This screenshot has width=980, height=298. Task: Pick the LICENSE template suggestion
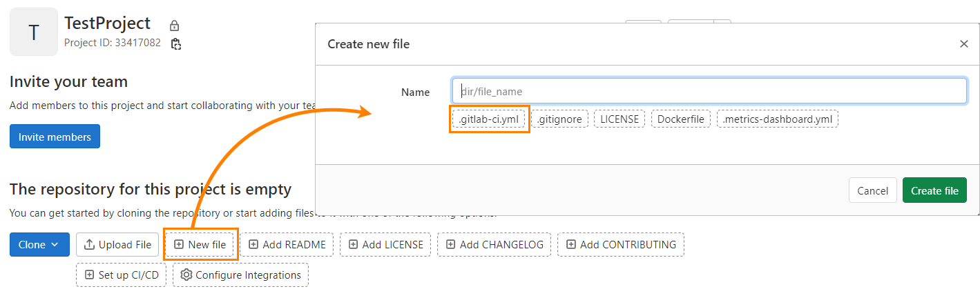619,119
